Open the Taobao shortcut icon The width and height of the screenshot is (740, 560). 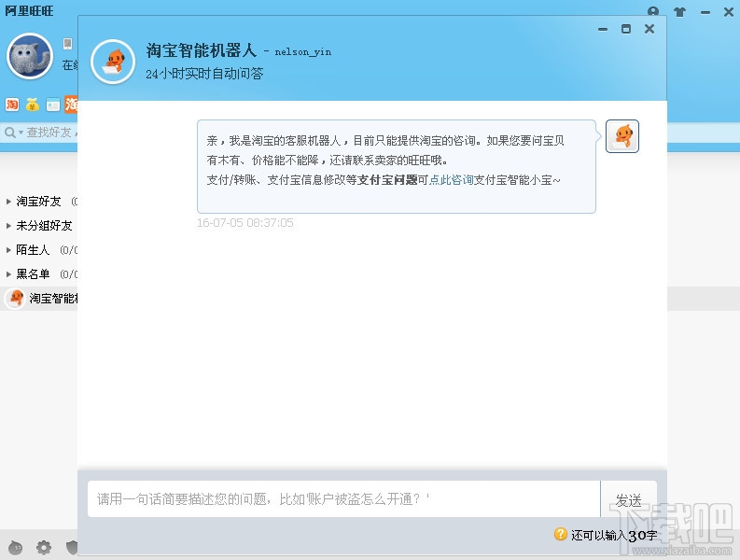click(12, 105)
